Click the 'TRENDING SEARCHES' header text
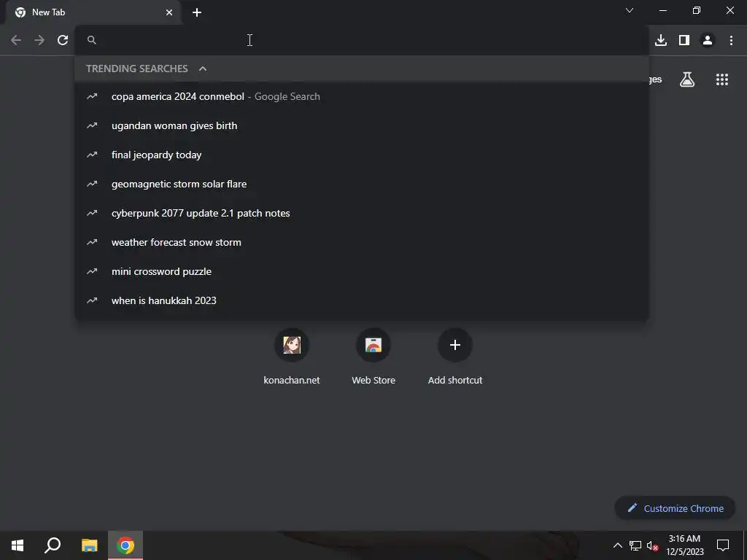The image size is (747, 560). point(137,69)
